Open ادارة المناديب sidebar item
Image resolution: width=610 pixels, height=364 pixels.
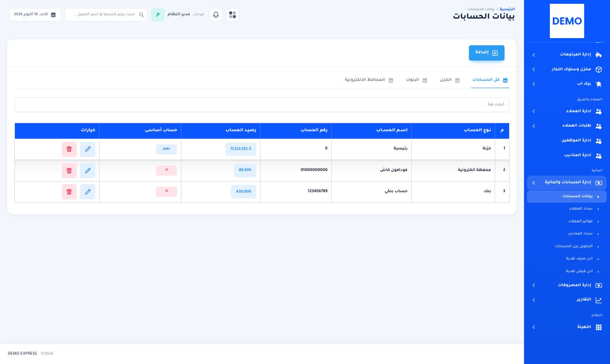click(567, 155)
